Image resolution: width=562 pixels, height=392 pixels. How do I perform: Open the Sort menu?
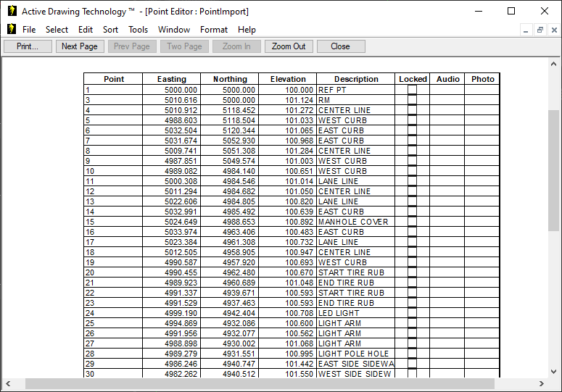(x=110, y=30)
